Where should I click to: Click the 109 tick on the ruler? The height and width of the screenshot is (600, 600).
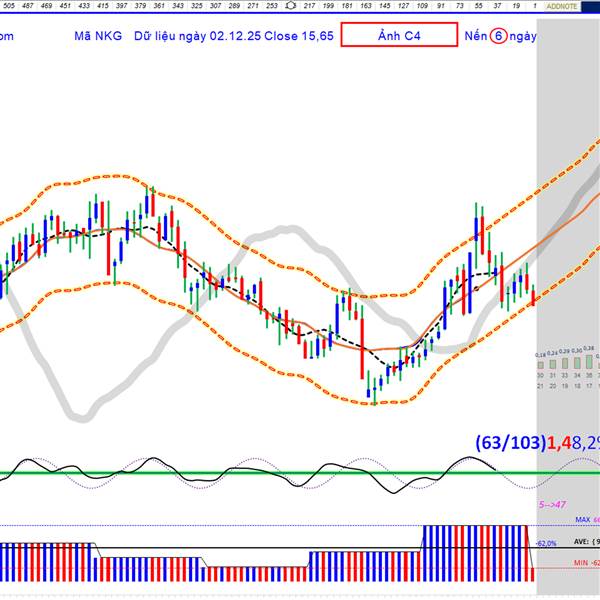(422, 6)
